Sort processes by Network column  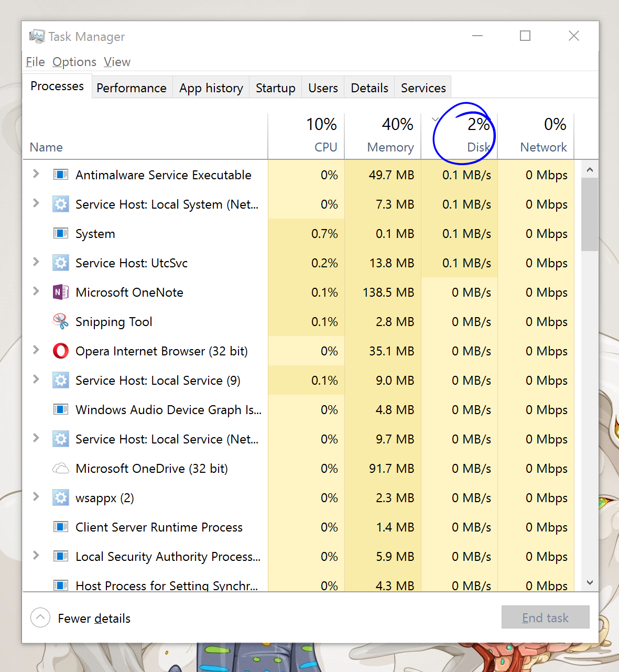pyautogui.click(x=536, y=136)
